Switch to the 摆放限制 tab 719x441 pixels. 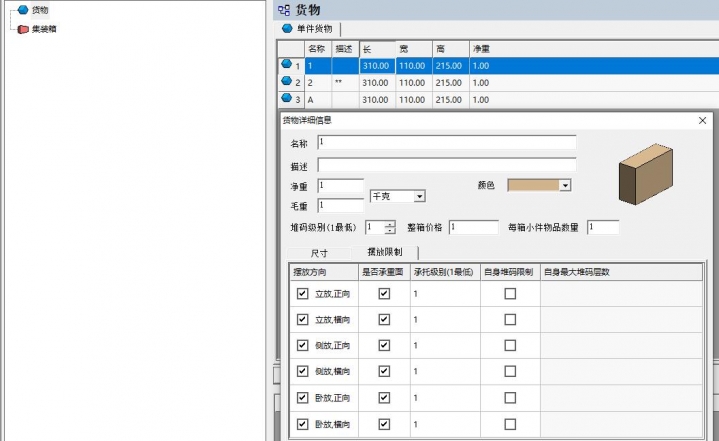click(385, 252)
